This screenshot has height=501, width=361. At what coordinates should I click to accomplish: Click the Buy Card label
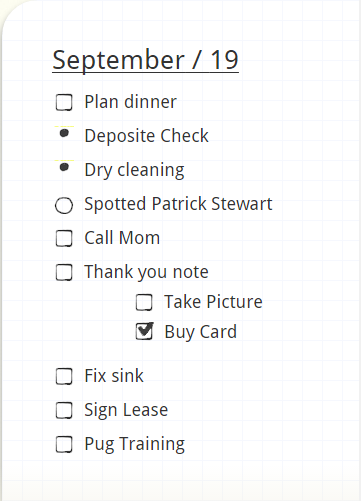point(201,332)
